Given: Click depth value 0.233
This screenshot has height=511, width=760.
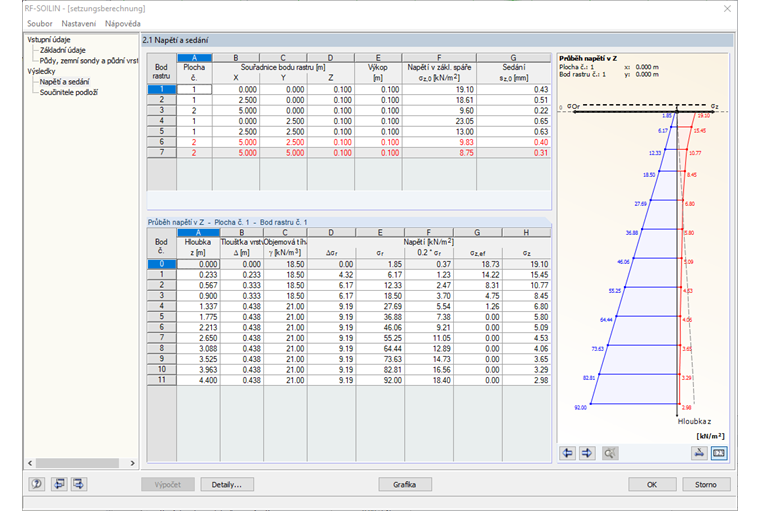Looking at the screenshot, I should 198,275.
